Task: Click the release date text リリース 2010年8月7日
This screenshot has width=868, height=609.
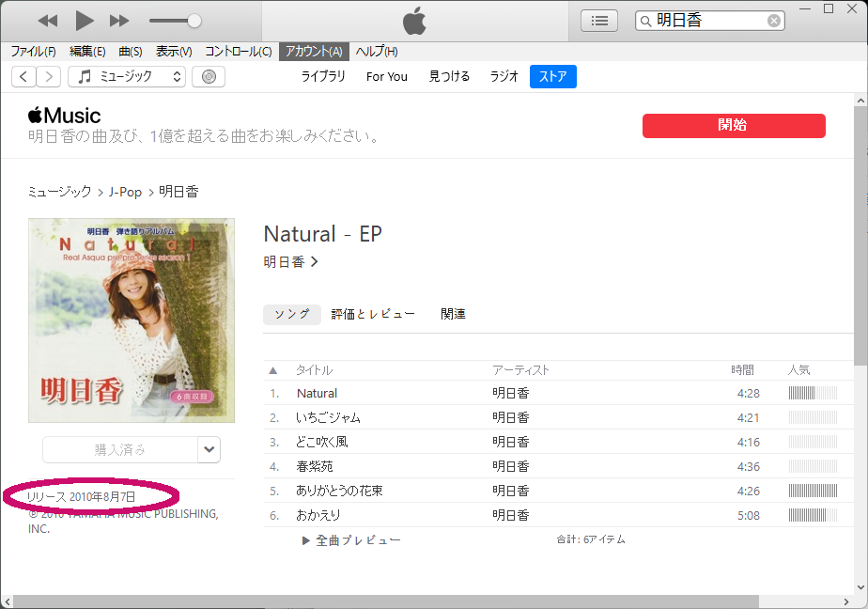Action: [x=82, y=496]
